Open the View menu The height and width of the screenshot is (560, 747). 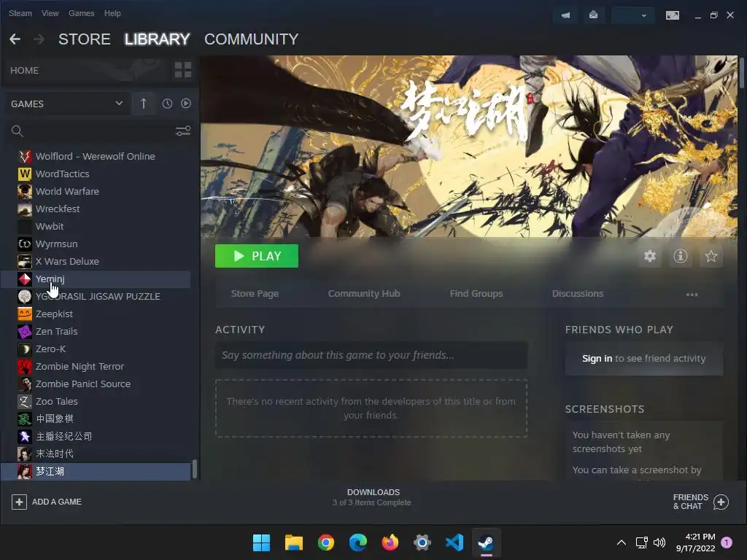coord(50,13)
